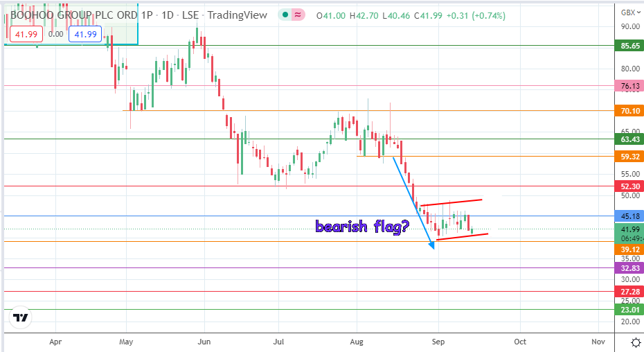
Task: Select the 39.12 orange price label
Action: click(629, 249)
